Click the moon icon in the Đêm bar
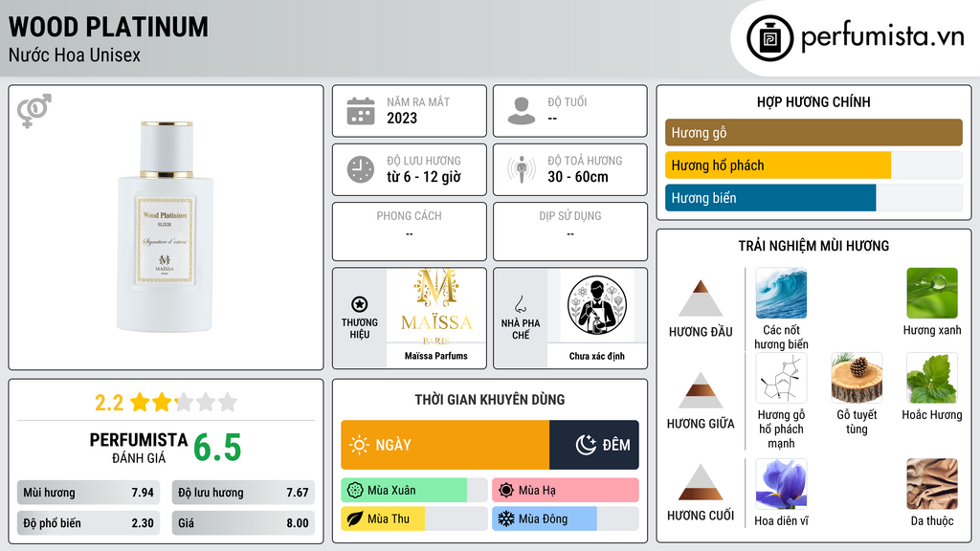980x551 pixels. [586, 445]
